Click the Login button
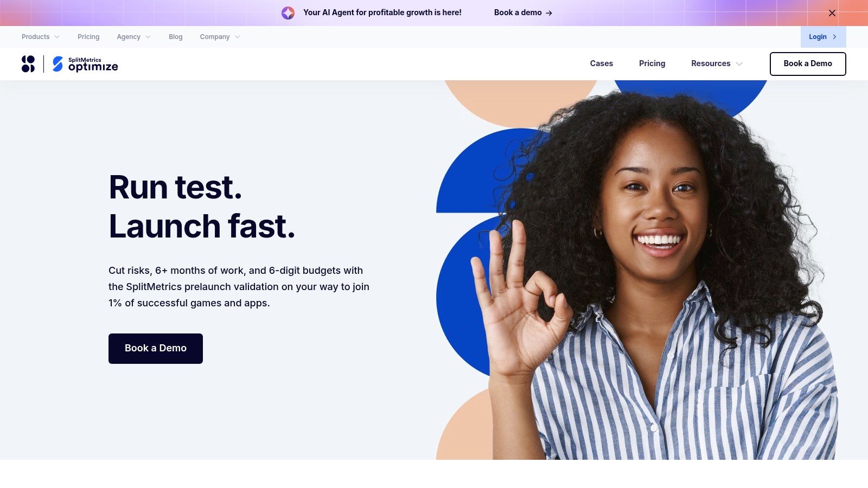This screenshot has height=488, width=868. pyautogui.click(x=823, y=37)
